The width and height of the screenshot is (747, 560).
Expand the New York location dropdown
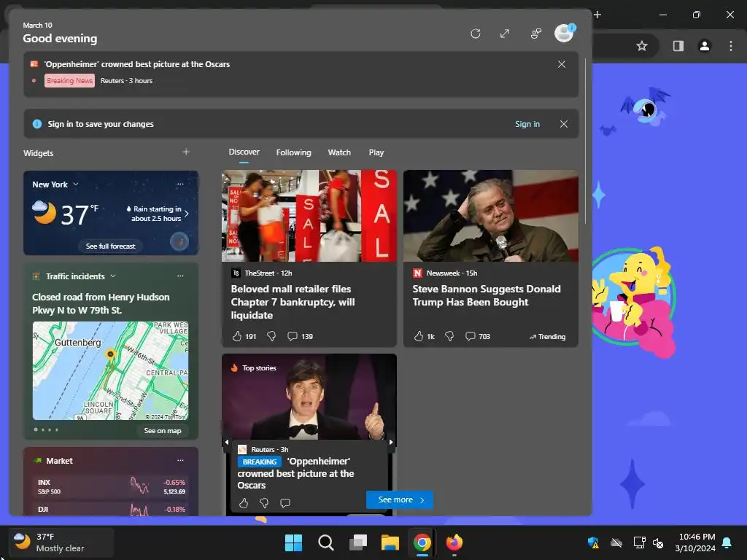[75, 184]
